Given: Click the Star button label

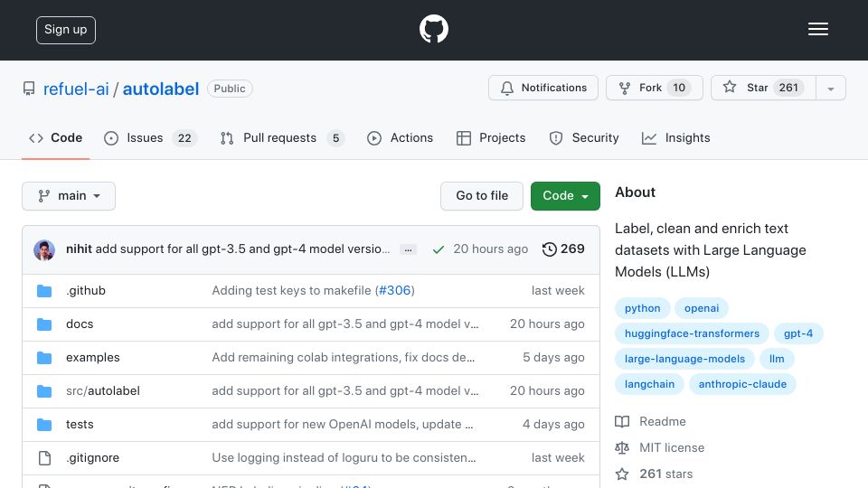Looking at the screenshot, I should [757, 88].
